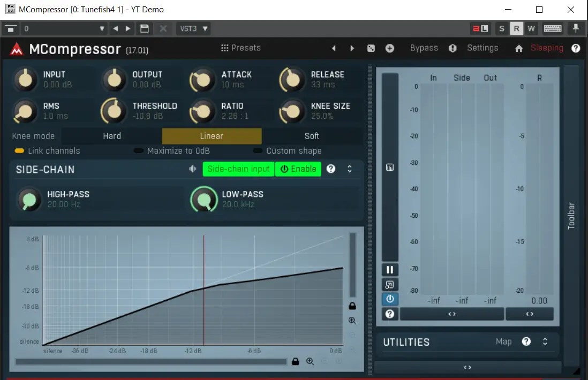588x380 pixels.
Task: Click the S button in host toolbar
Action: click(x=502, y=28)
